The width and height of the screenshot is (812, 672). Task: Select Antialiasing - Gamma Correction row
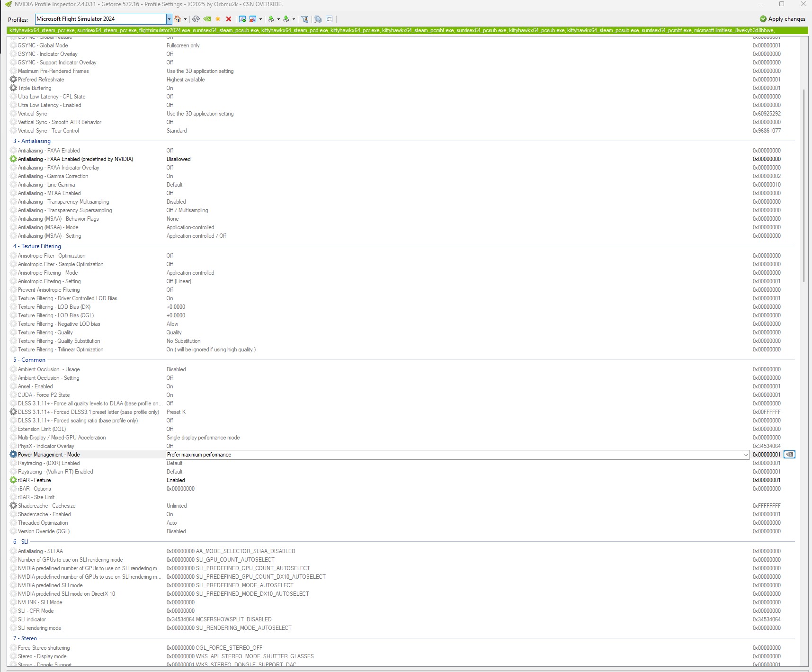point(402,176)
